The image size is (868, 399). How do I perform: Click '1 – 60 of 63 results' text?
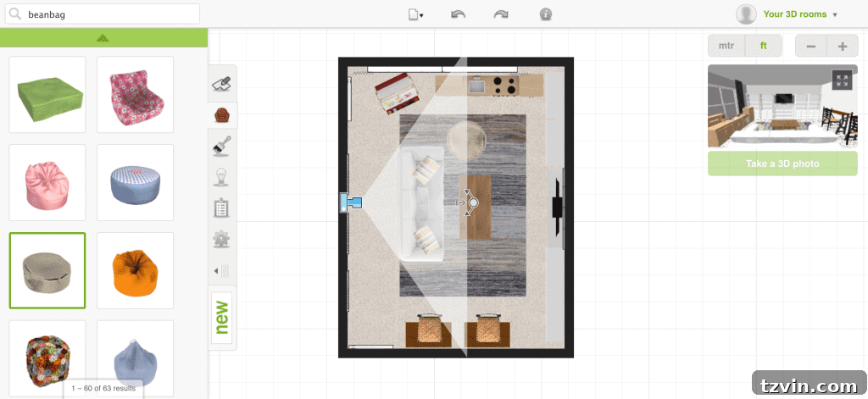[103, 389]
